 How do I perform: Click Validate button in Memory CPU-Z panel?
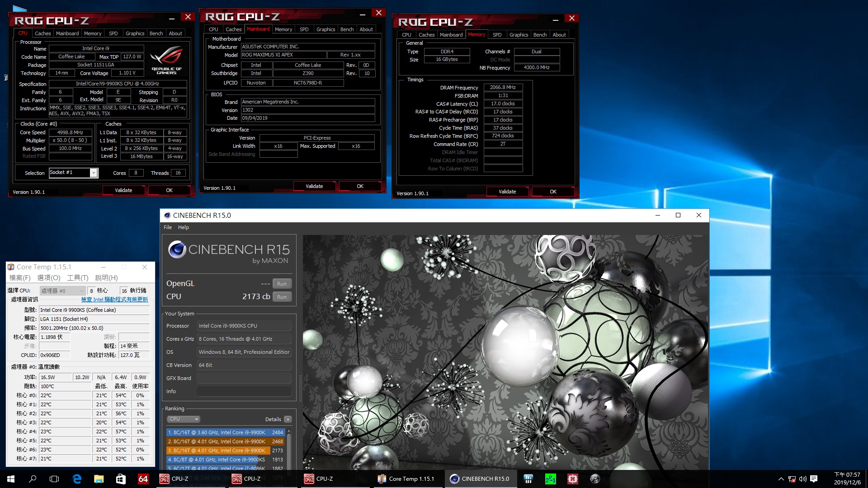508,191
